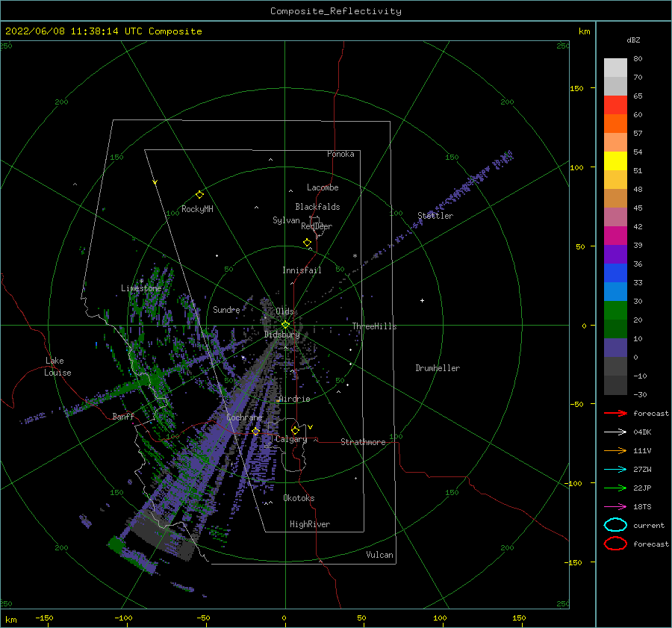Select darkest gray -30 to -10 swatch
672x628 pixels.
[x=615, y=385]
